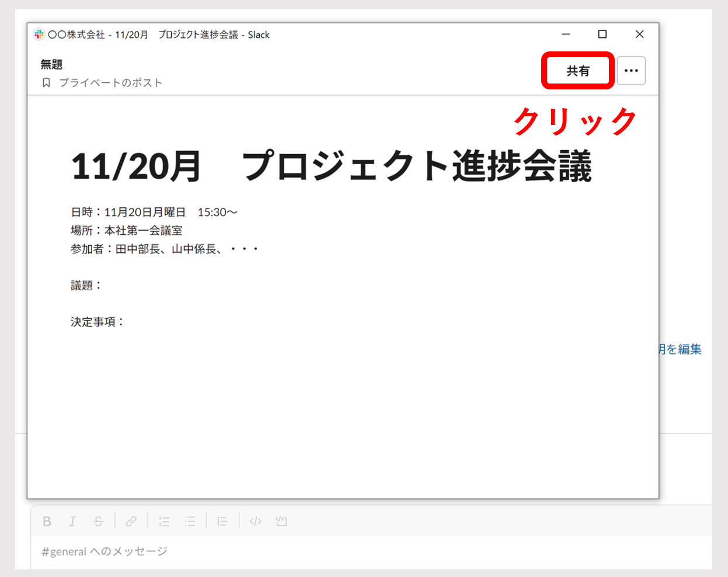Toggle the プライベートのポスト bookmark icon

tap(46, 82)
